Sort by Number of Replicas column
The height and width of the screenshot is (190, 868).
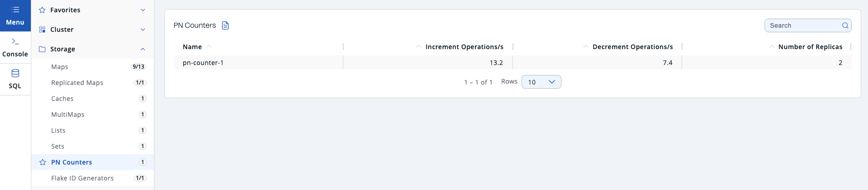(771, 47)
